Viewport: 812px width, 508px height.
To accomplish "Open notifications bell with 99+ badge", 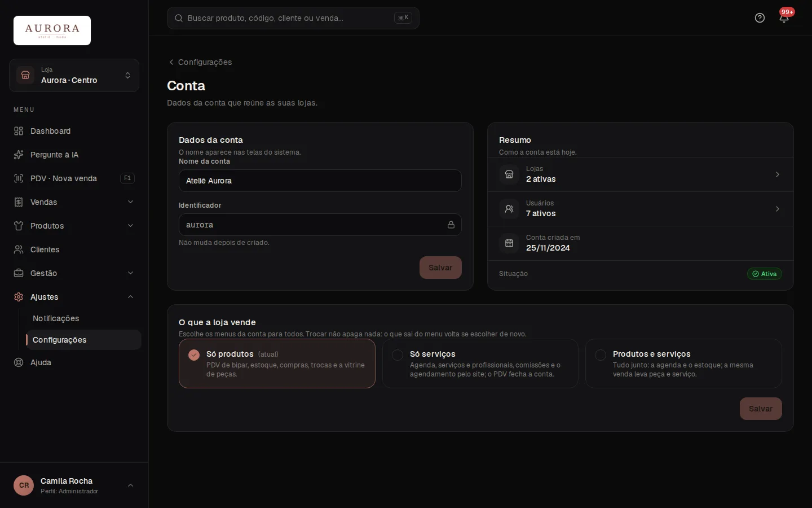I will (784, 18).
